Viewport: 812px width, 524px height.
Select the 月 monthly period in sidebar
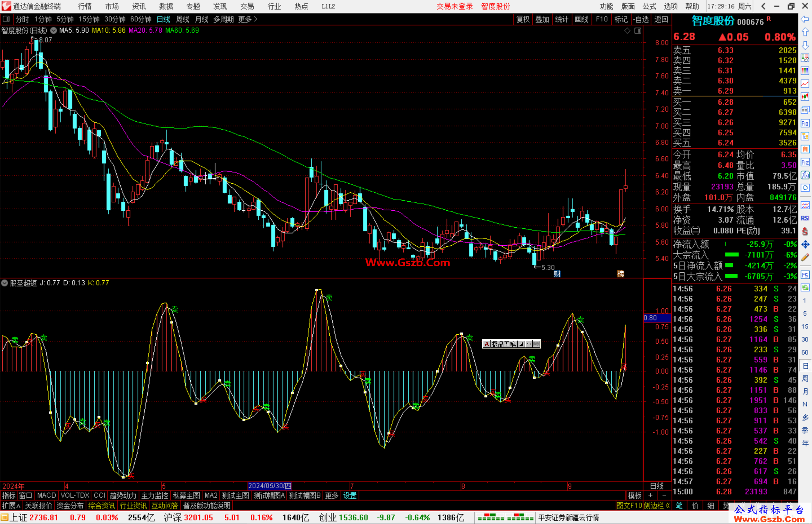point(805,391)
